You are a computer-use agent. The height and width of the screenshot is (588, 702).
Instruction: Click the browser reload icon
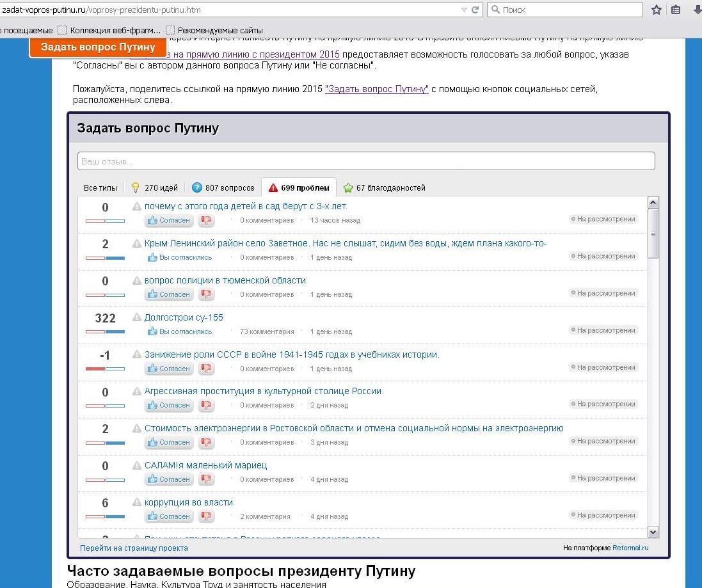point(475,10)
